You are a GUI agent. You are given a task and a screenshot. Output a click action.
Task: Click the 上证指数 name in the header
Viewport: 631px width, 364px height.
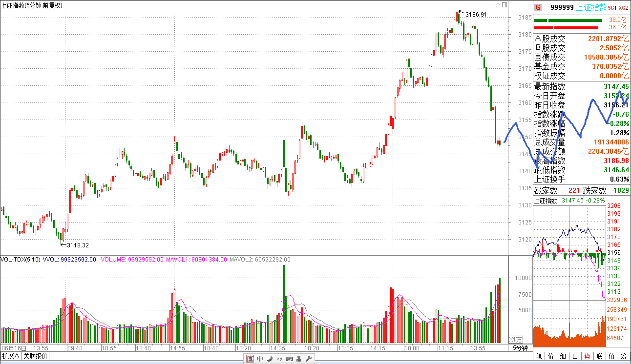click(x=591, y=7)
